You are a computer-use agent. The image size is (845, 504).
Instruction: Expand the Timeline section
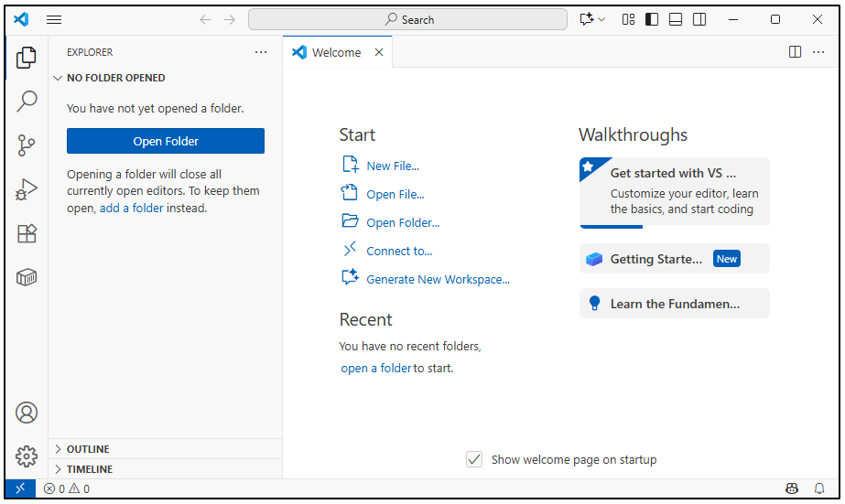90,469
